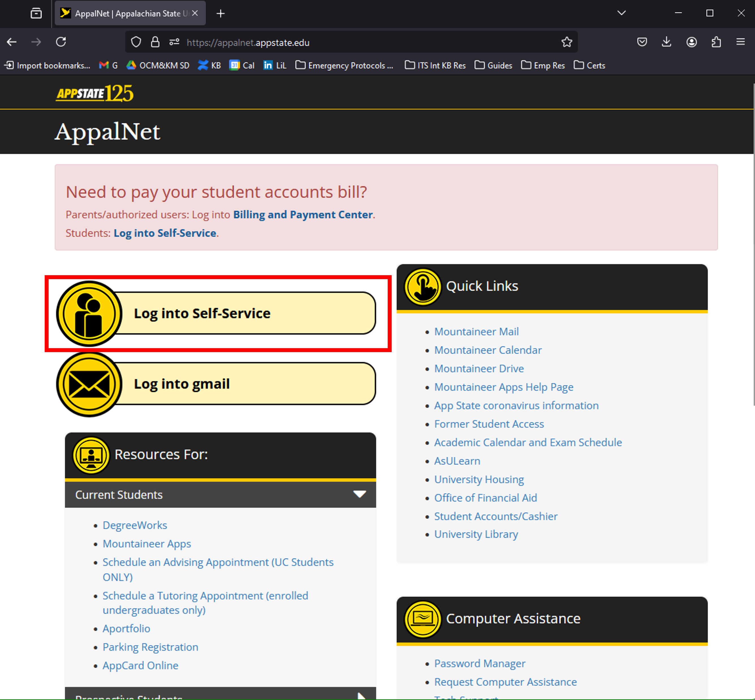Open the Mountaineer Calendar link

488,350
